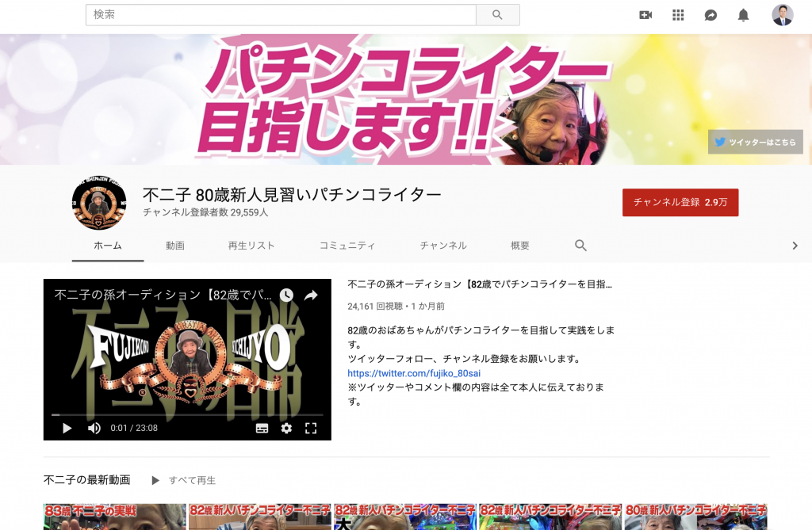Open the featured video title link

click(480, 284)
